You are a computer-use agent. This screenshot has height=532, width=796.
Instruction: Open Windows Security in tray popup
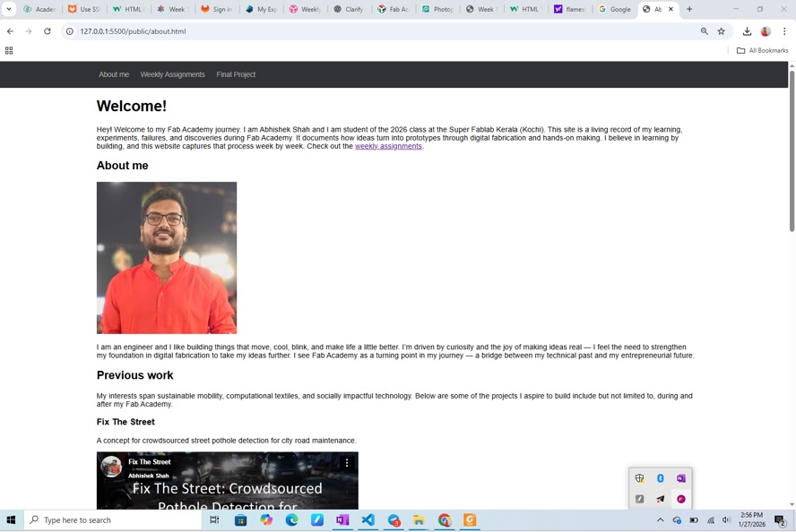(640, 478)
